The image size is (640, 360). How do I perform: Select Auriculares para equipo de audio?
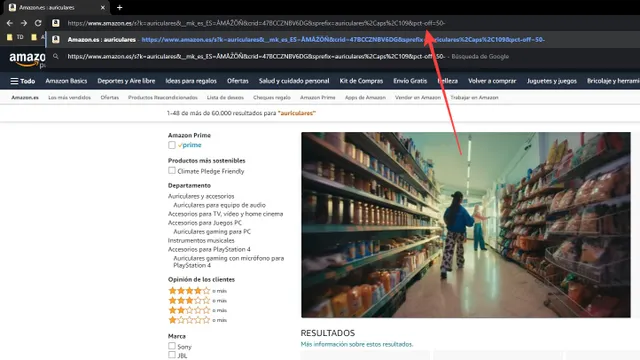219,205
